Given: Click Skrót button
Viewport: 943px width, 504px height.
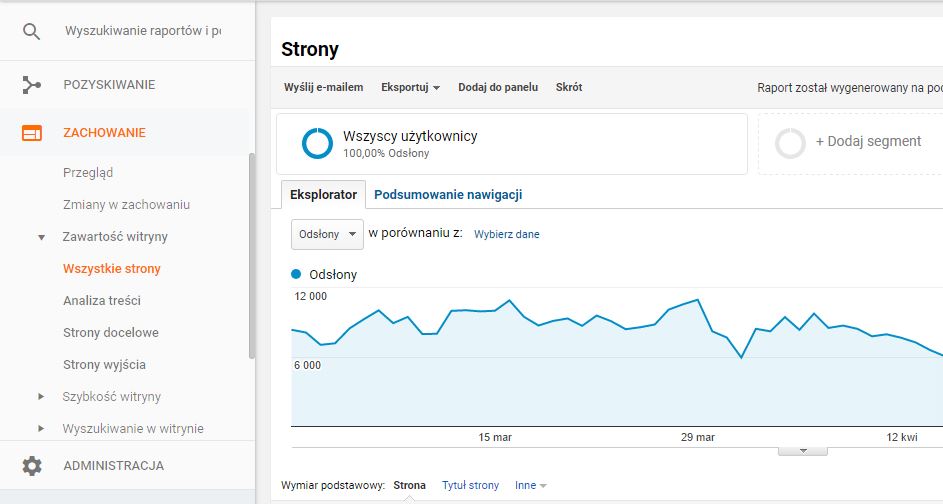Looking at the screenshot, I should click(569, 87).
